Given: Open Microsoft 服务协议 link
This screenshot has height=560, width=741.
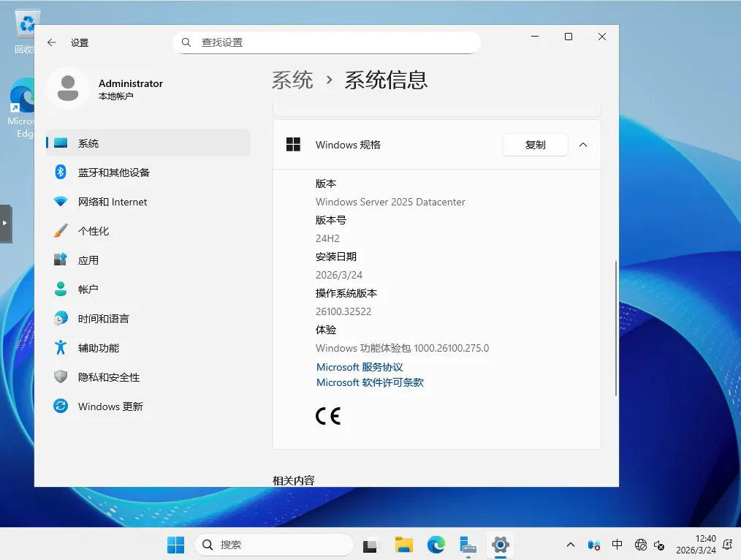Looking at the screenshot, I should click(x=360, y=367).
